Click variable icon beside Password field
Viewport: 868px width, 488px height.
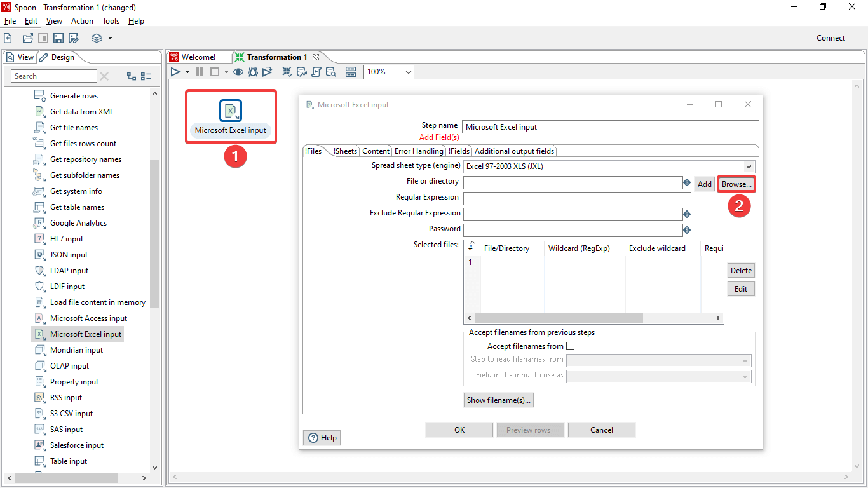point(687,230)
